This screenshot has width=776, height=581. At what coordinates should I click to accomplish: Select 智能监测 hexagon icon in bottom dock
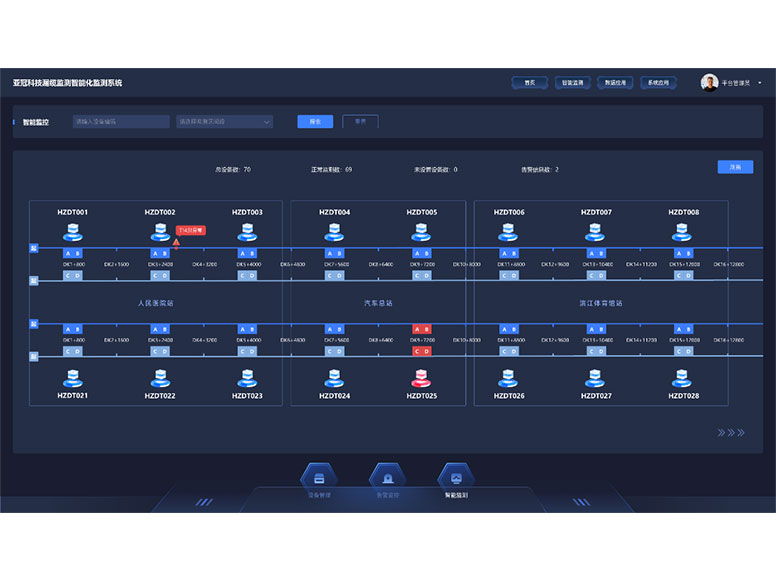(456, 477)
